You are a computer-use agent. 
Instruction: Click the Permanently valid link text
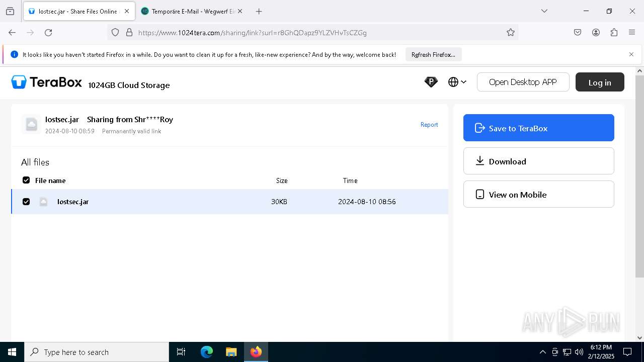coord(131,131)
